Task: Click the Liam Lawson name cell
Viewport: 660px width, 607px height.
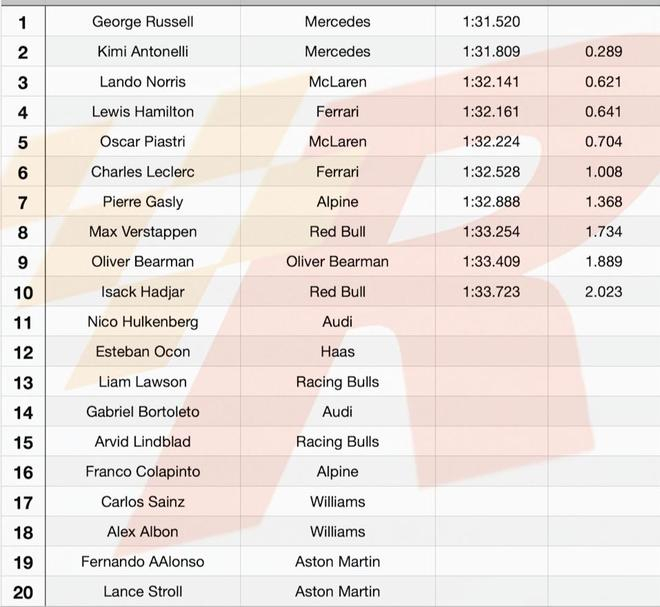Action: point(143,381)
